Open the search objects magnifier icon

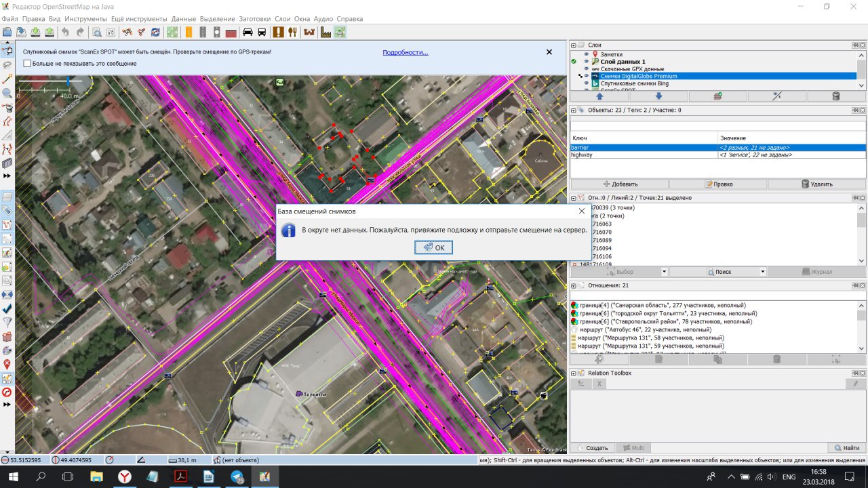[97, 32]
